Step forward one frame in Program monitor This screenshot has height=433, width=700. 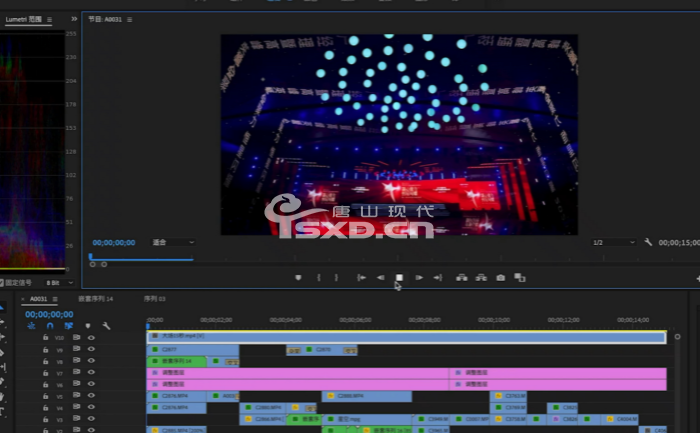coord(419,278)
